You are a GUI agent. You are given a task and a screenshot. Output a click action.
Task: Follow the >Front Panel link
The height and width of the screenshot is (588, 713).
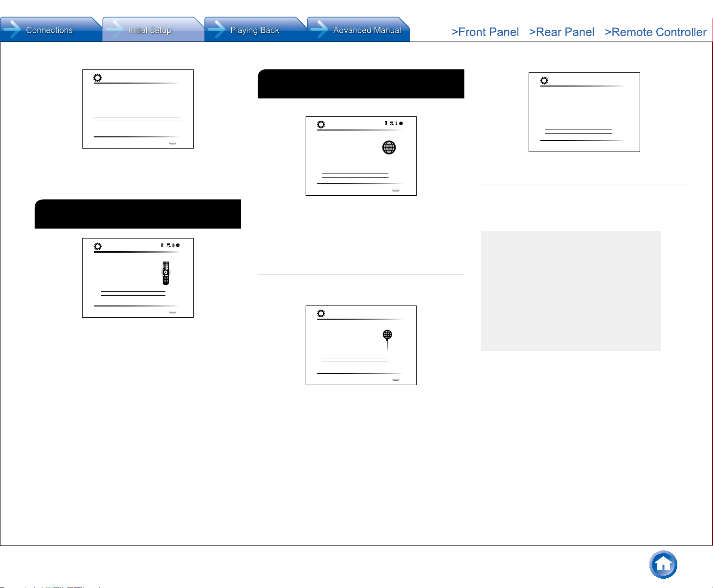(x=485, y=32)
